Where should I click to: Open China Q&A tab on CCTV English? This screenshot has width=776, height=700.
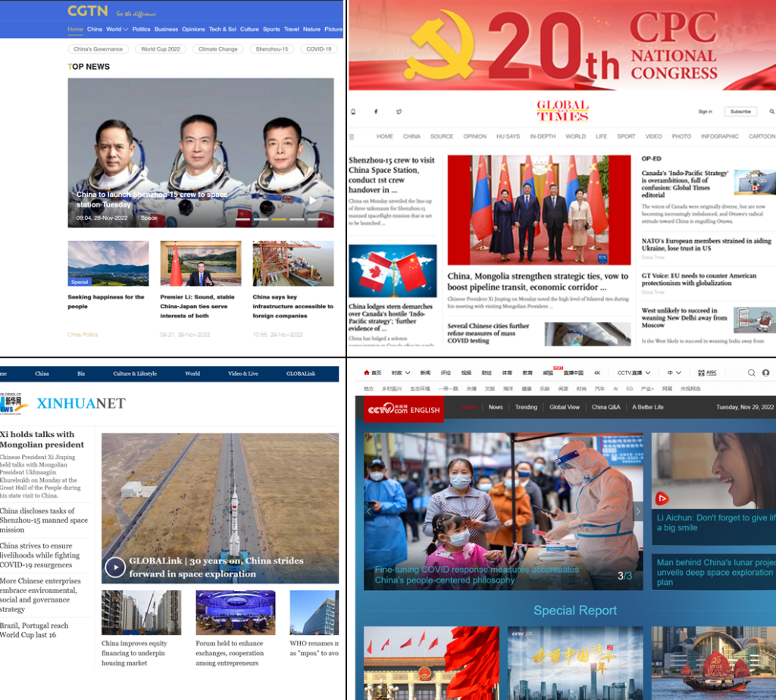coord(605,407)
